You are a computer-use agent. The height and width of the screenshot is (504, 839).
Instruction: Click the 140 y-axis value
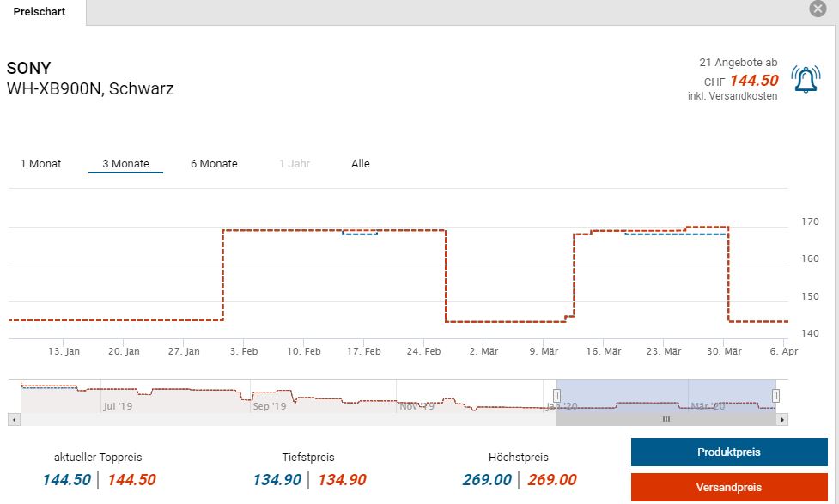click(810, 333)
